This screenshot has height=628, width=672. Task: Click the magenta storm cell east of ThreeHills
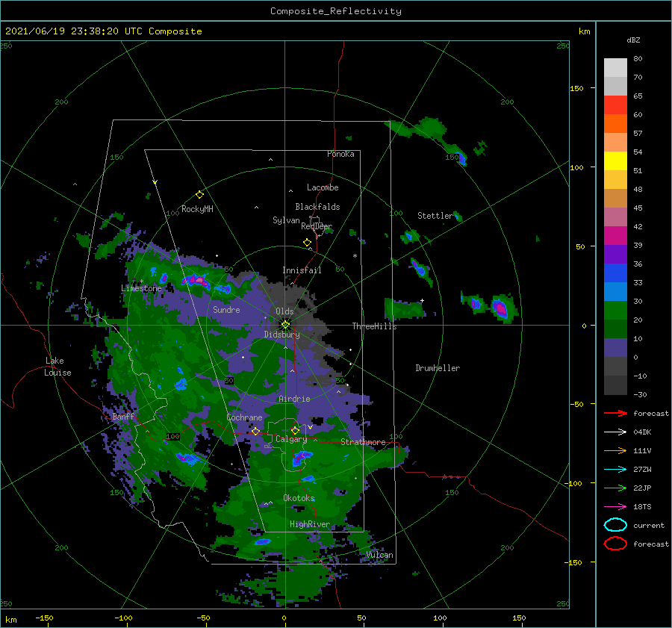(500, 308)
